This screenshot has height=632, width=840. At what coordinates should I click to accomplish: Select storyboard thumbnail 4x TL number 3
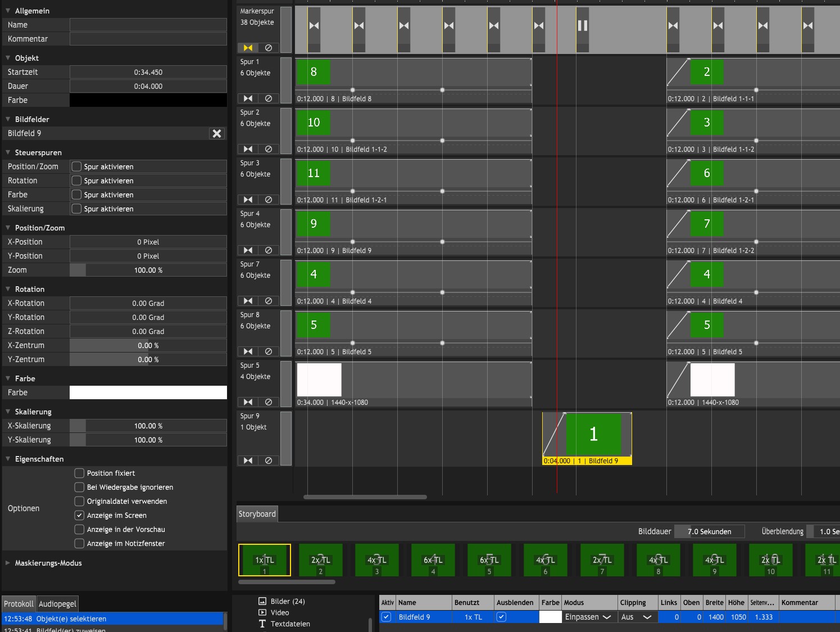click(x=377, y=560)
